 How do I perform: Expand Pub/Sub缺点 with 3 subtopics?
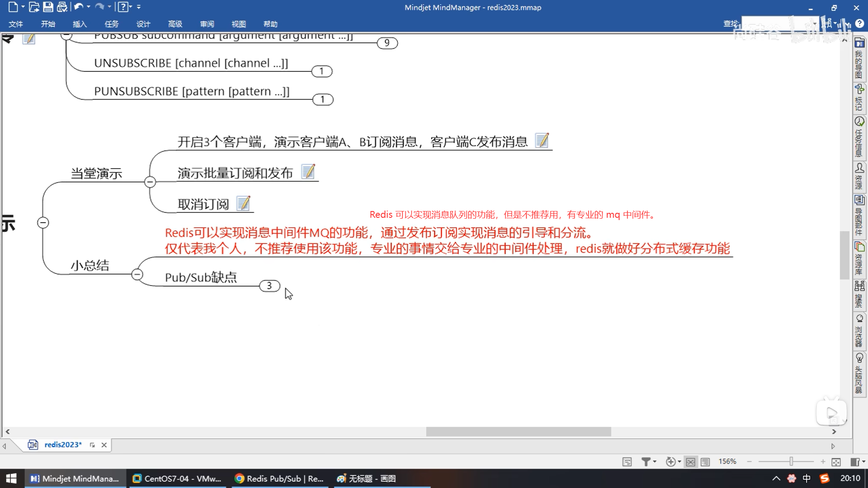tap(269, 286)
